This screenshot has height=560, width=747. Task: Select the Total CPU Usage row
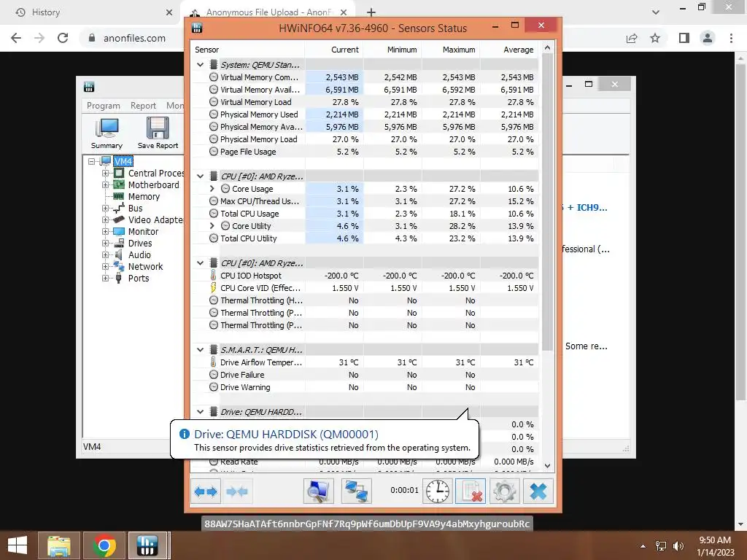pyautogui.click(x=365, y=214)
